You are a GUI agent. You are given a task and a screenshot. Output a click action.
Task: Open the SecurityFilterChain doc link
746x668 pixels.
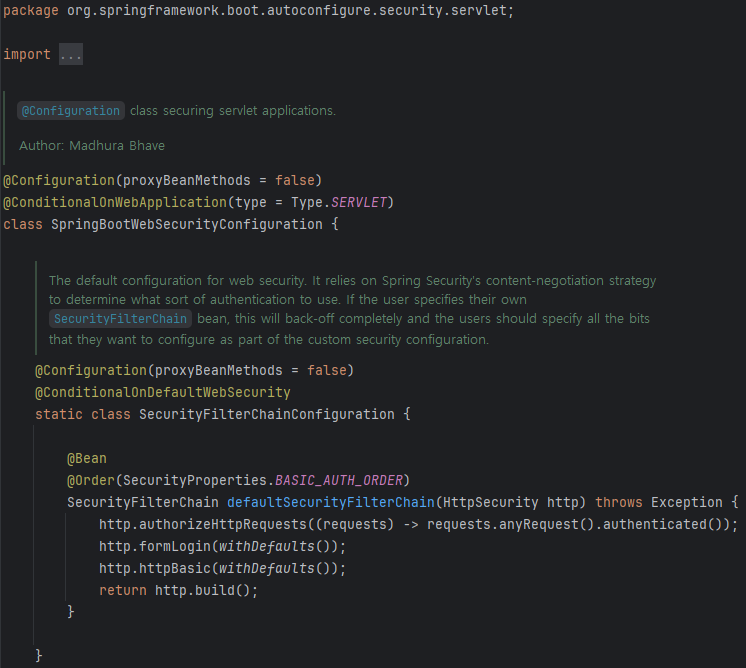tap(120, 319)
